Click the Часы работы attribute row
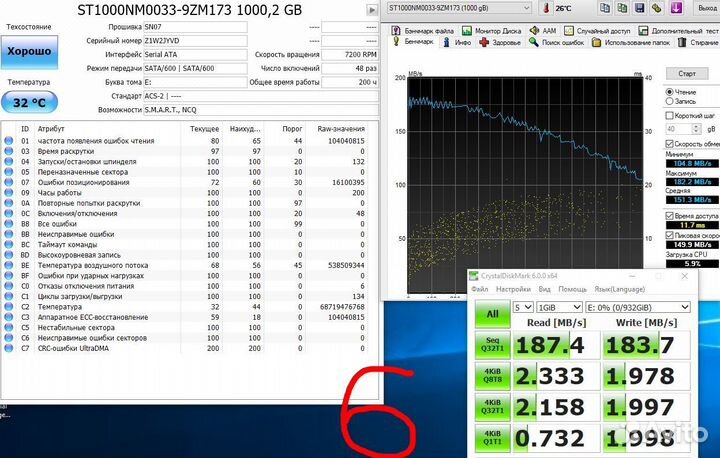The image size is (720, 458). pyautogui.click(x=189, y=193)
